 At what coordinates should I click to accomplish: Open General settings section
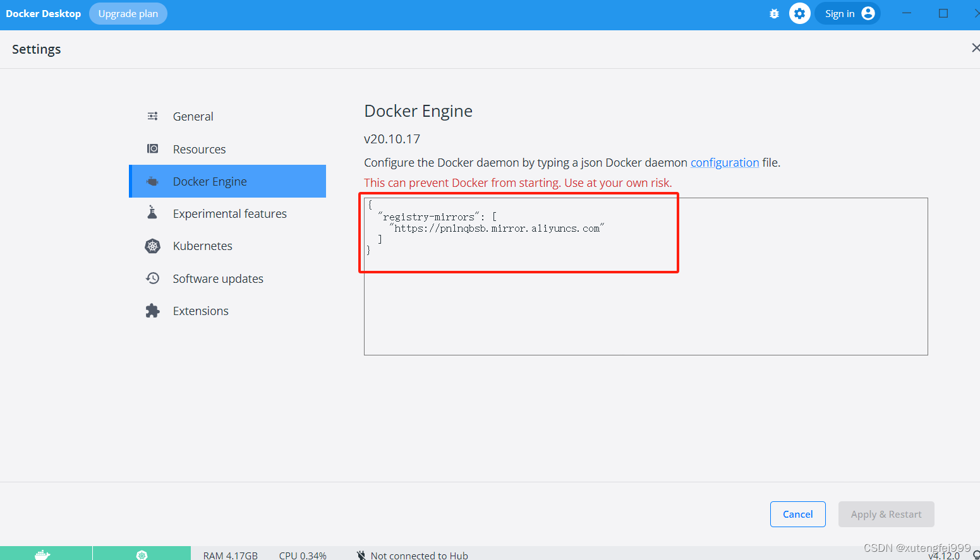coord(227,116)
